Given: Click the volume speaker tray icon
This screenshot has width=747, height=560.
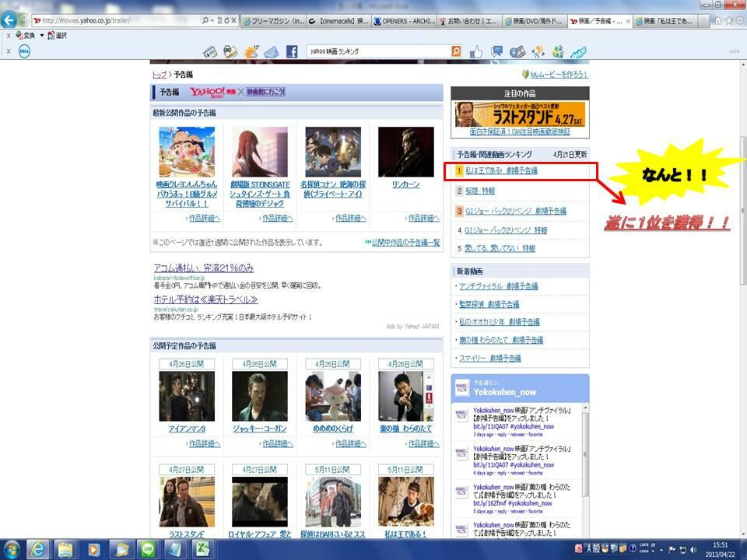Looking at the screenshot, I should [693, 550].
